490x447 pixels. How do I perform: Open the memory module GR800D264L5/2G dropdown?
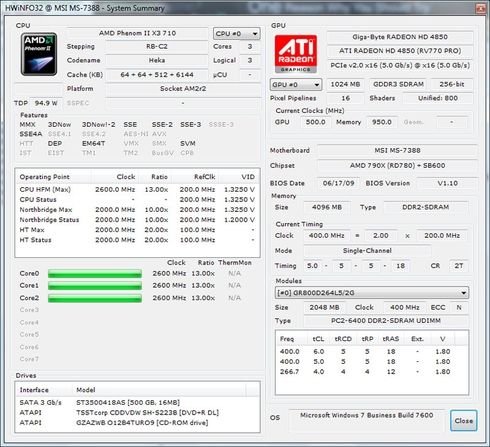(x=372, y=293)
